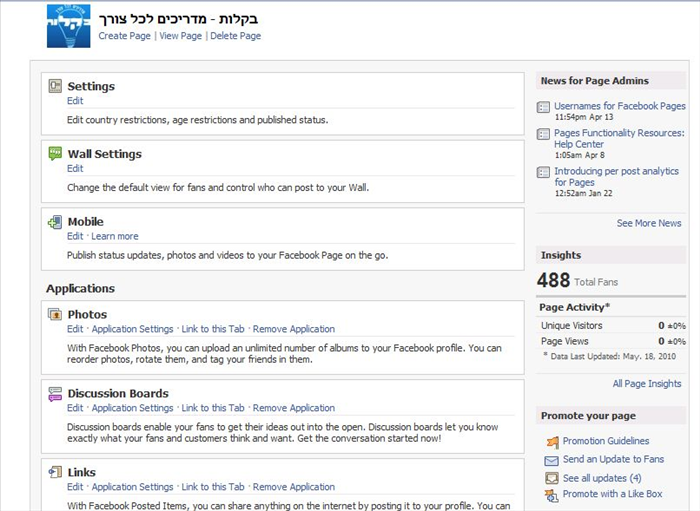Click the 1:05am Apr 8 timestamp
Viewport: 700px width, 511px height.
[579, 155]
